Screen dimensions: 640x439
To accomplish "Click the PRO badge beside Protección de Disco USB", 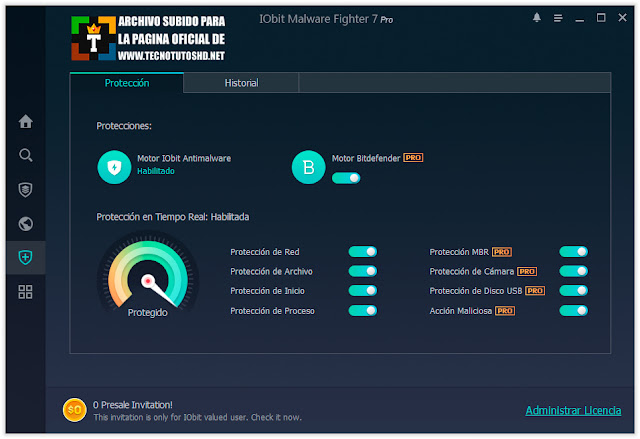I will click(x=535, y=290).
